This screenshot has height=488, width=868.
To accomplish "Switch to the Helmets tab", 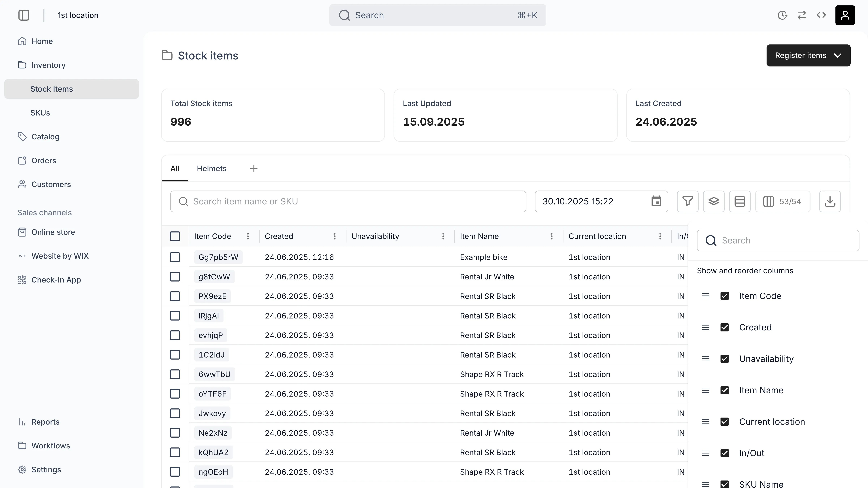I will point(212,168).
